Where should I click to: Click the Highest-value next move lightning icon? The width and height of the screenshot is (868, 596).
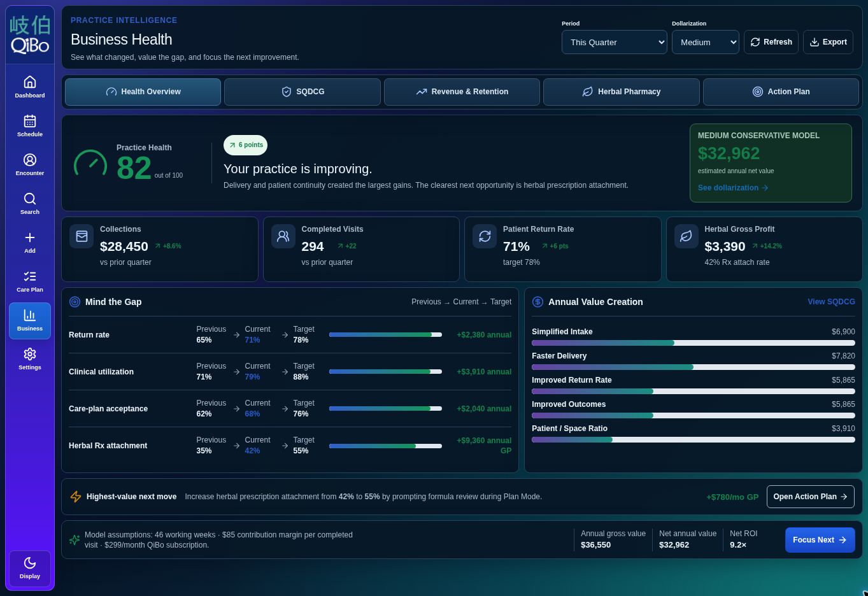coord(76,497)
